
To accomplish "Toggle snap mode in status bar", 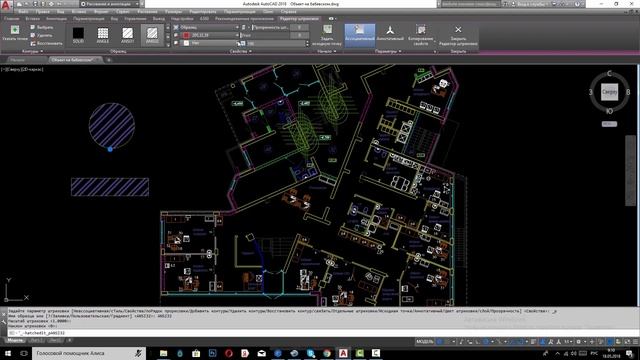I will click(x=448, y=341).
